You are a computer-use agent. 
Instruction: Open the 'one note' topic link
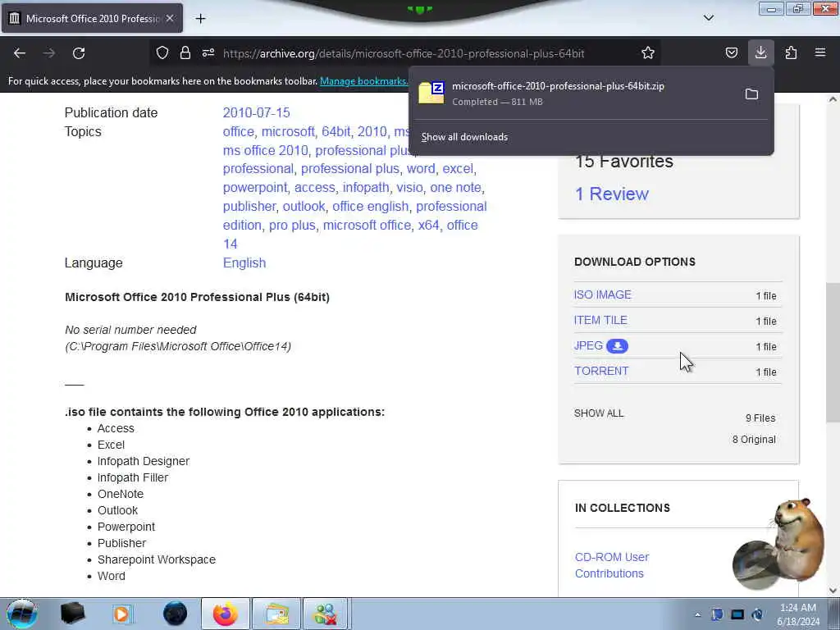455,188
